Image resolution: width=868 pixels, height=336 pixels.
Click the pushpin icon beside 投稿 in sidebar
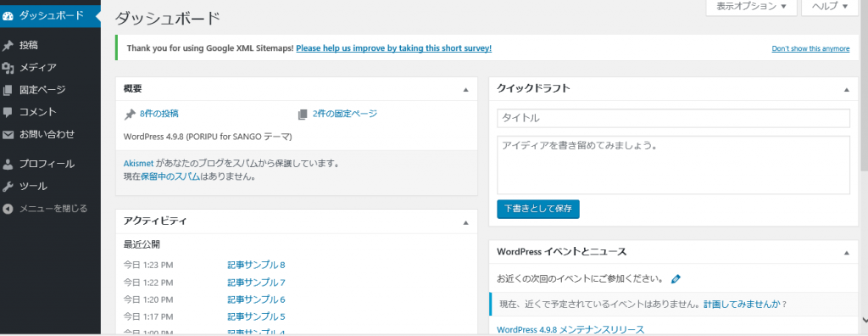[x=8, y=46]
